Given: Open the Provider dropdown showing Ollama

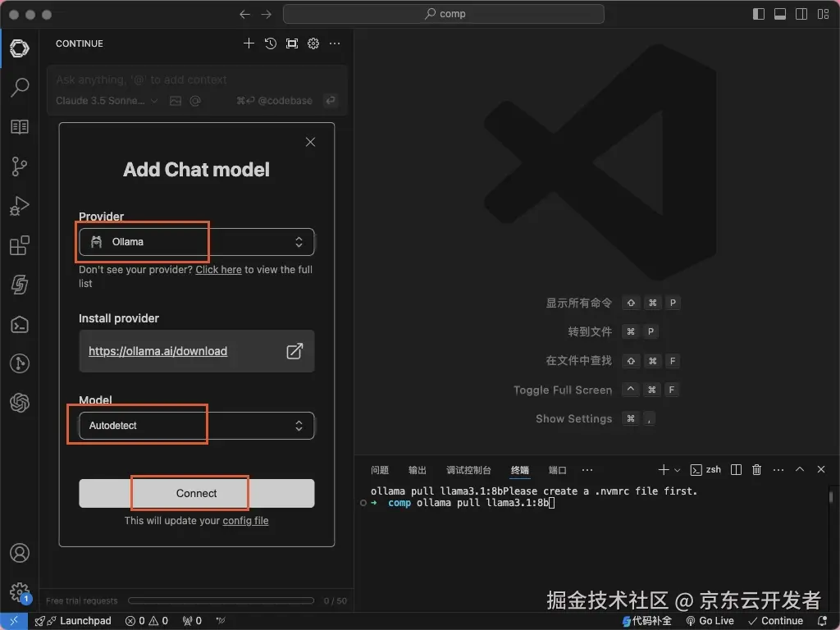Looking at the screenshot, I should click(x=197, y=242).
